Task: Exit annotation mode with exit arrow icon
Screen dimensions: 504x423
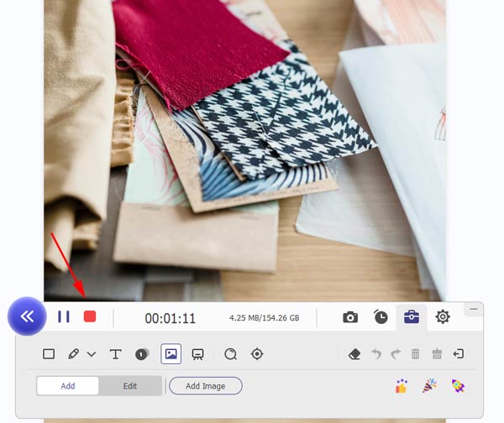Action: (x=458, y=354)
